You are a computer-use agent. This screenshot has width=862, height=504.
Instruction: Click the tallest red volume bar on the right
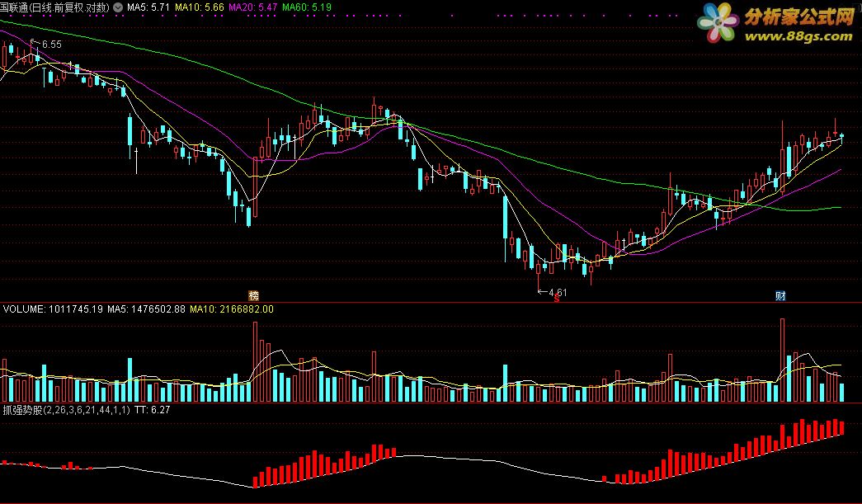[x=782, y=360]
